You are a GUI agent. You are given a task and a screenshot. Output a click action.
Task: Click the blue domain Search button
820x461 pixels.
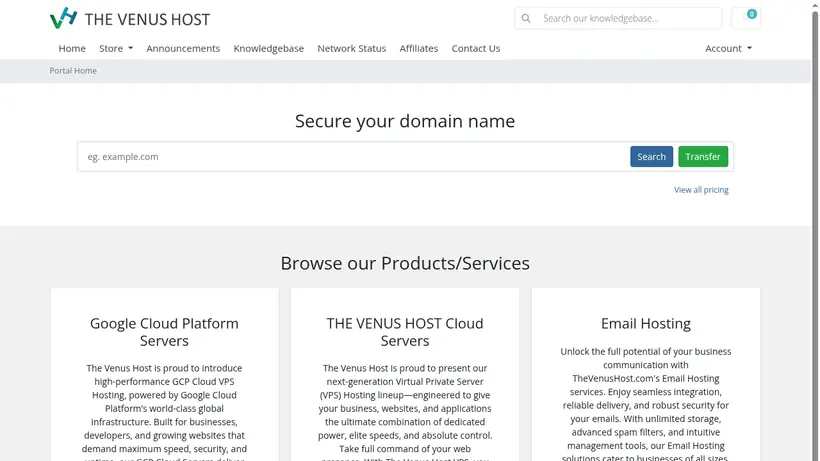tap(651, 157)
